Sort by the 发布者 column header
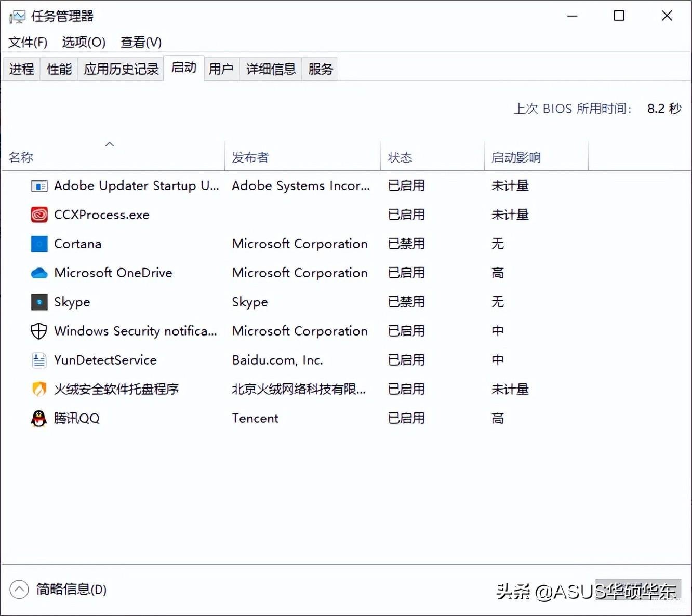 click(303, 157)
